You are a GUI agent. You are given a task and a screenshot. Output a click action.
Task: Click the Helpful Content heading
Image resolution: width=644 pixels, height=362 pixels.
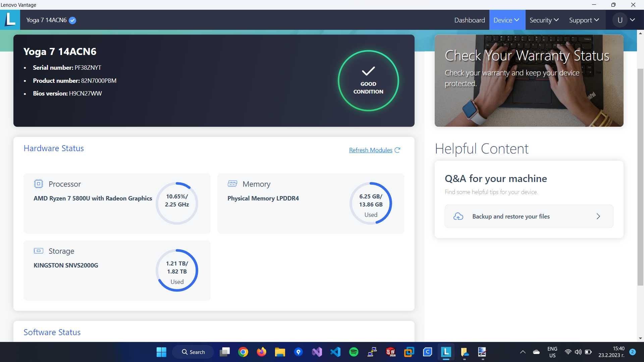[482, 149]
